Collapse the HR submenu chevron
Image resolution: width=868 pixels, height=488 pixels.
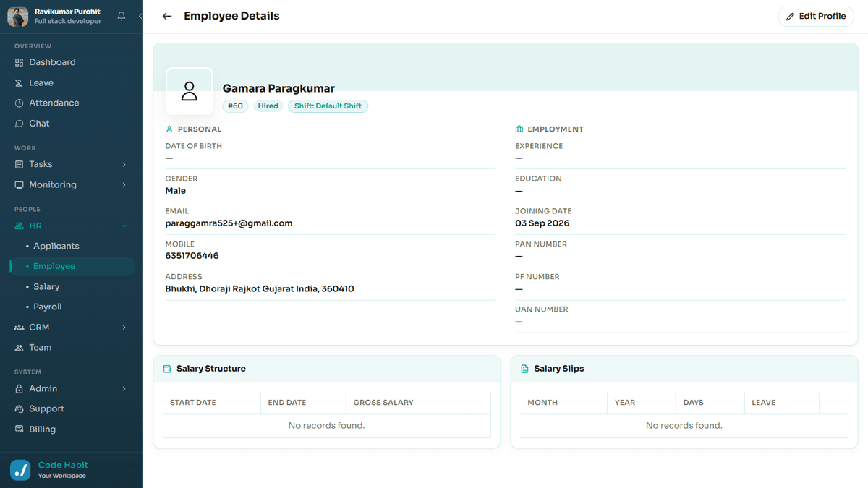click(x=124, y=226)
